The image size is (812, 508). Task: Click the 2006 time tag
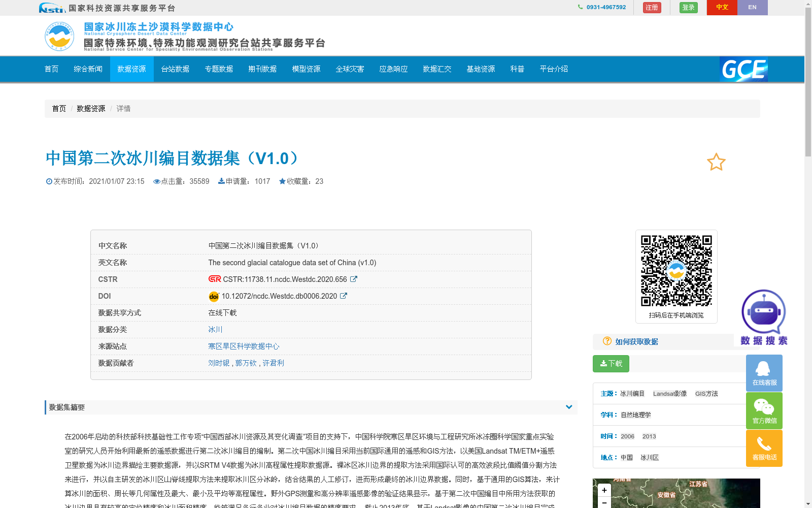click(628, 436)
